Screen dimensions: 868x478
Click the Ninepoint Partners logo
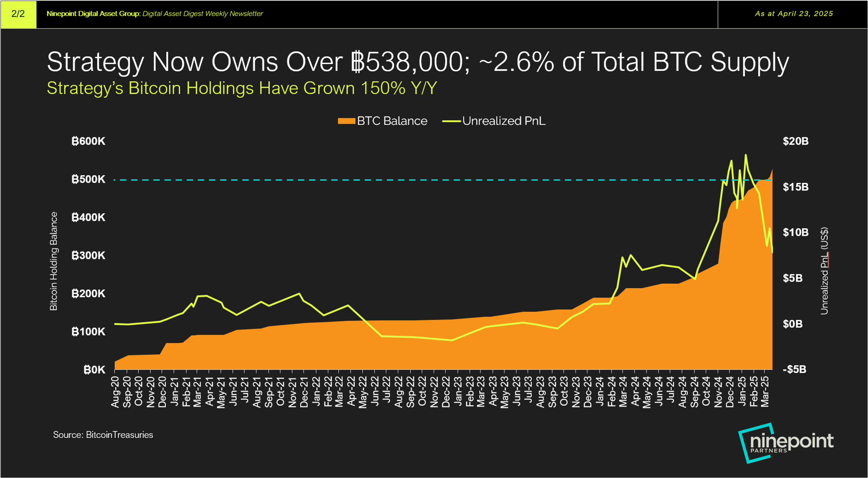[785, 443]
